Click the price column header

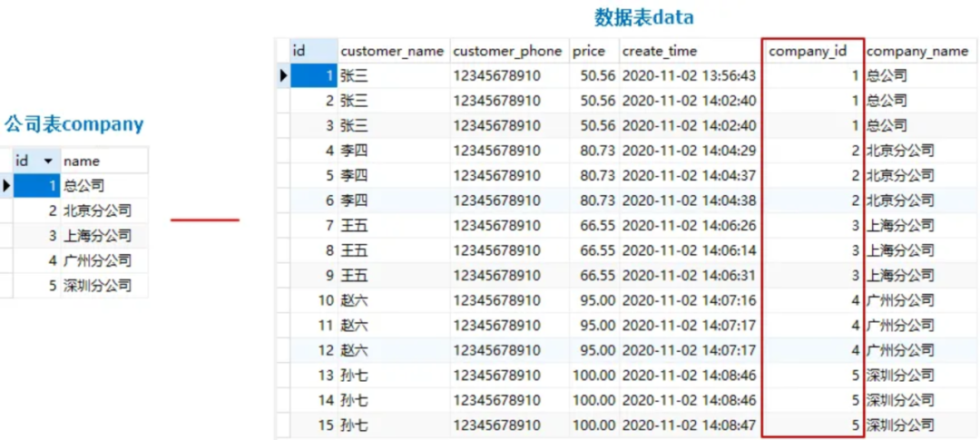coord(589,51)
